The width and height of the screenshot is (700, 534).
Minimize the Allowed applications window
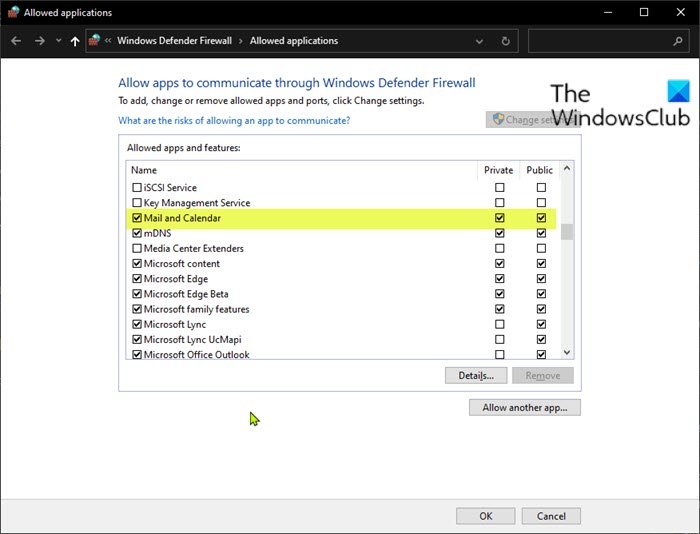point(608,12)
